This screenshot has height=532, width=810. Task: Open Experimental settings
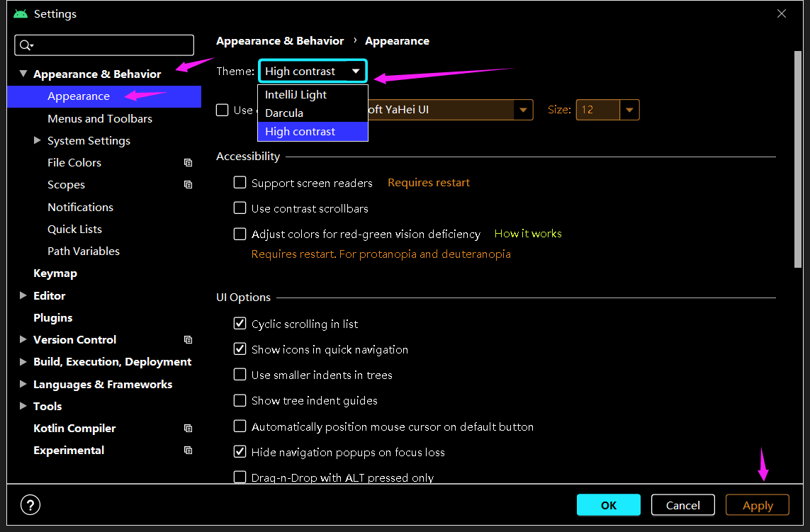[x=69, y=451]
